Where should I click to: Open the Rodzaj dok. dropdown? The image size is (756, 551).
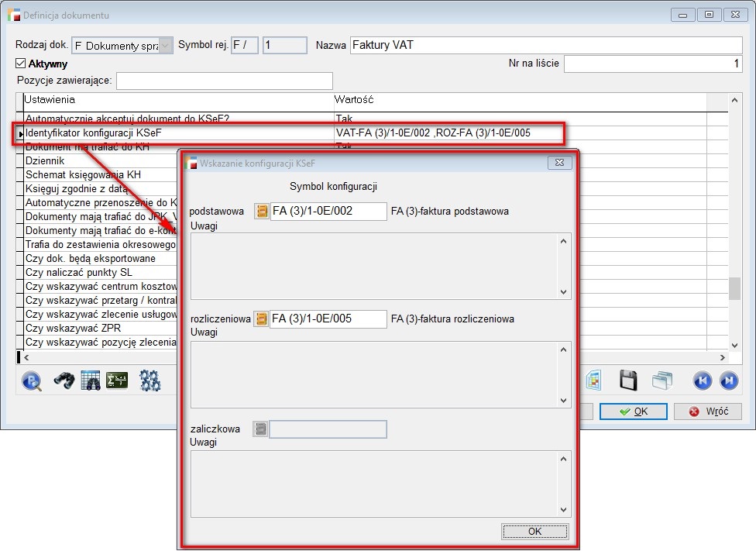[x=166, y=46]
